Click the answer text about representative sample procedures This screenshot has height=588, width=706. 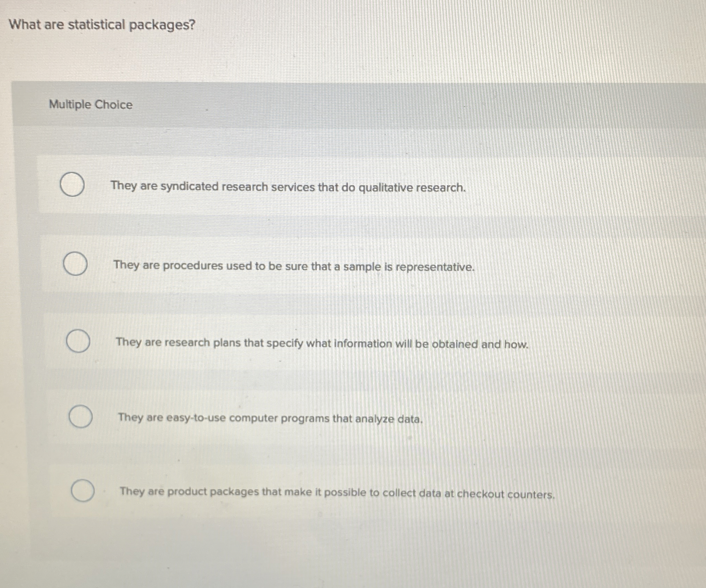tap(294, 266)
